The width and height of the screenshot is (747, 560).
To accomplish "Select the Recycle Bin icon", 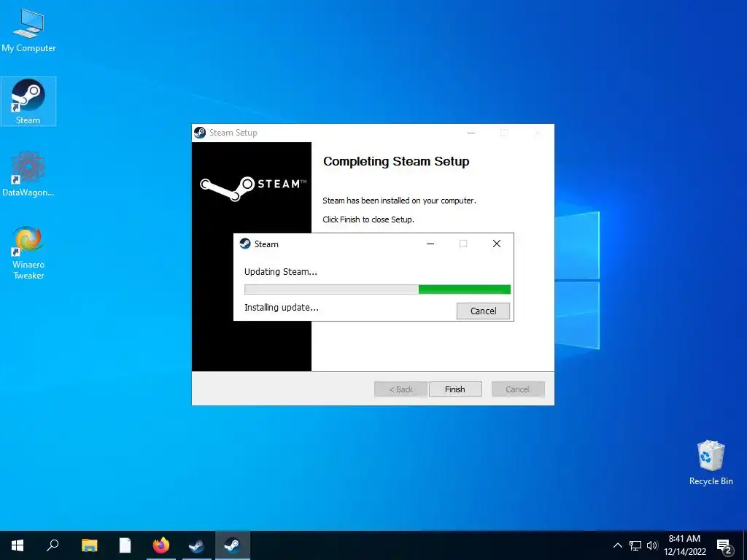I will pyautogui.click(x=711, y=463).
